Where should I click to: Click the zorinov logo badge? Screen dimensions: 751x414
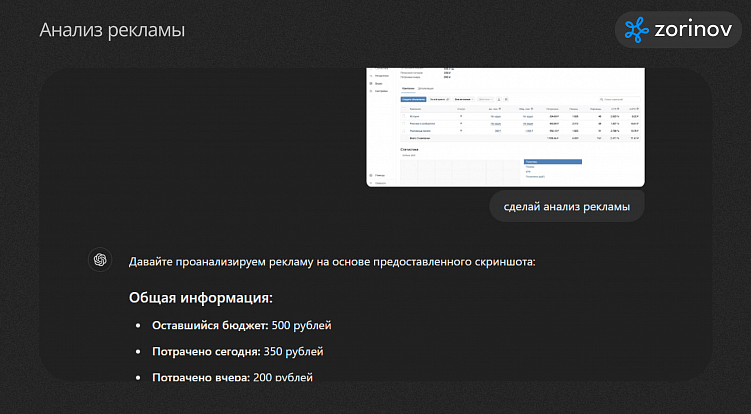coord(678,30)
